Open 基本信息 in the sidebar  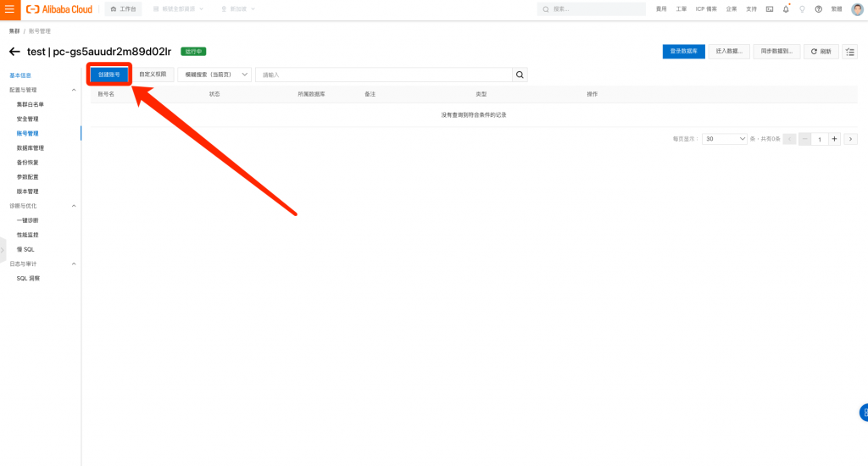(20, 75)
